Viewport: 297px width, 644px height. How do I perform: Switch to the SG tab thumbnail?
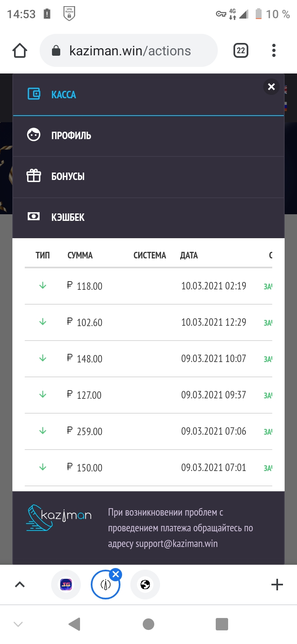[66, 584]
